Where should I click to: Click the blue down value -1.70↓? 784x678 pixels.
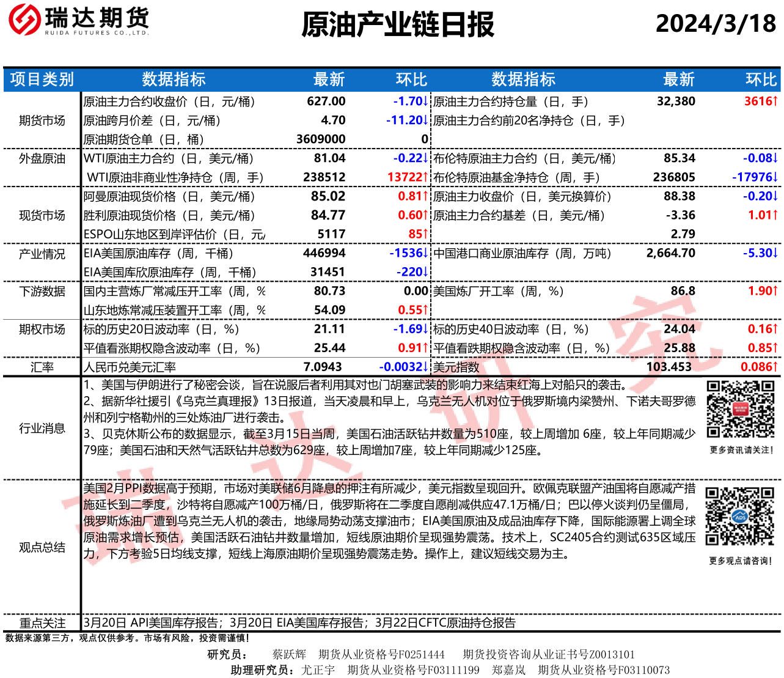pos(411,101)
